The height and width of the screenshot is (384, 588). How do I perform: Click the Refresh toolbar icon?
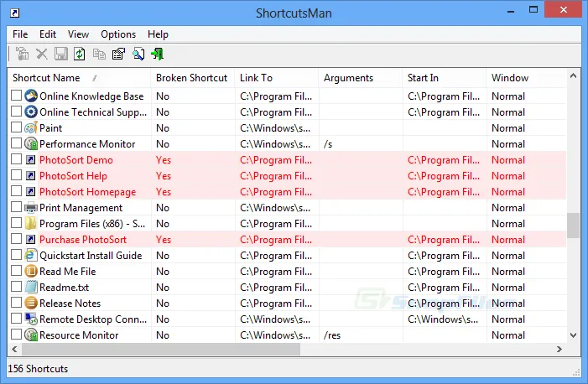80,54
